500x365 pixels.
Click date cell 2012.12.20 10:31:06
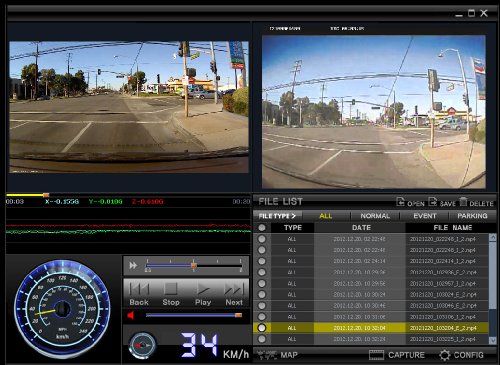pyautogui.click(x=359, y=317)
